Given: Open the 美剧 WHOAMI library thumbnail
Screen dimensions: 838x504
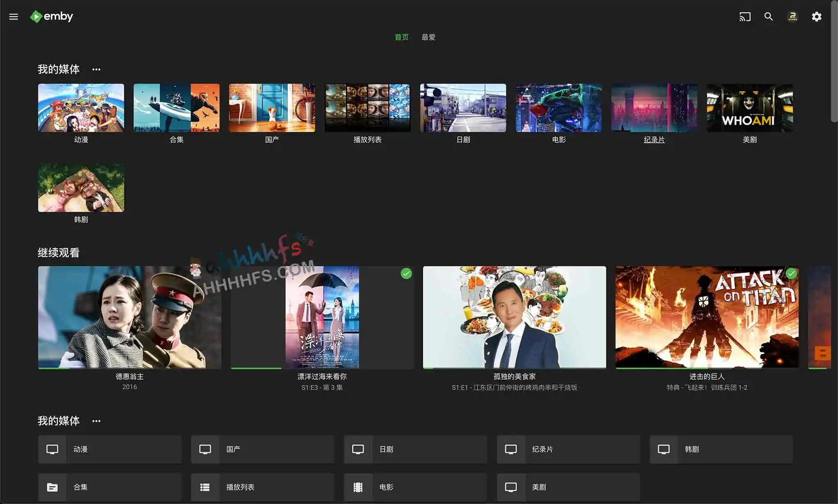Looking at the screenshot, I should 750,108.
